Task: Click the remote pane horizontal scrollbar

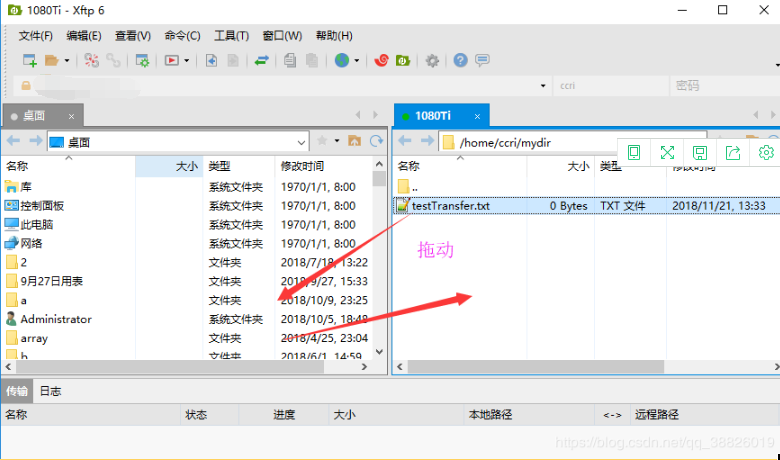Action: pyautogui.click(x=536, y=367)
